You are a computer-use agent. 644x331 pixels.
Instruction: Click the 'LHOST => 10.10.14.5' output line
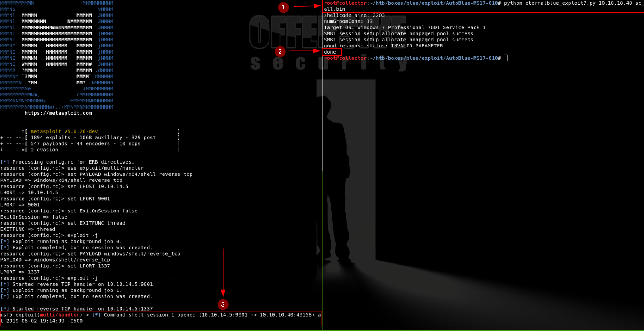(29, 193)
